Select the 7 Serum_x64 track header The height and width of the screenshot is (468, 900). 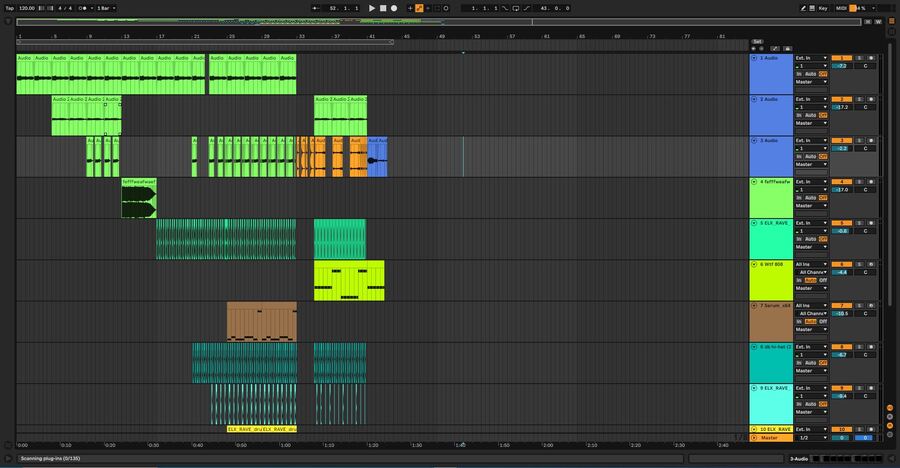[771, 322]
